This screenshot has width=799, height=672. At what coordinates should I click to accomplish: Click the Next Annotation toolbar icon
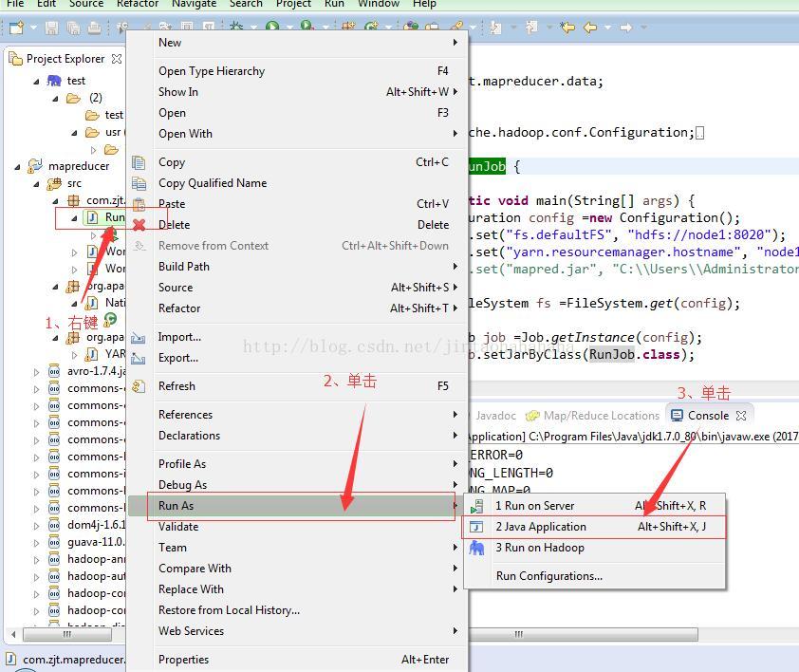pos(494,27)
